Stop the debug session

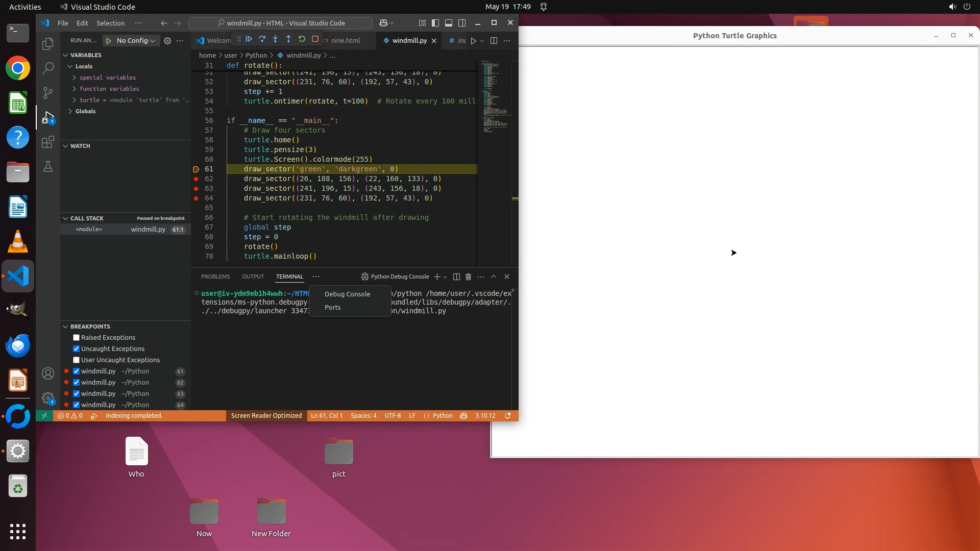coord(315,39)
